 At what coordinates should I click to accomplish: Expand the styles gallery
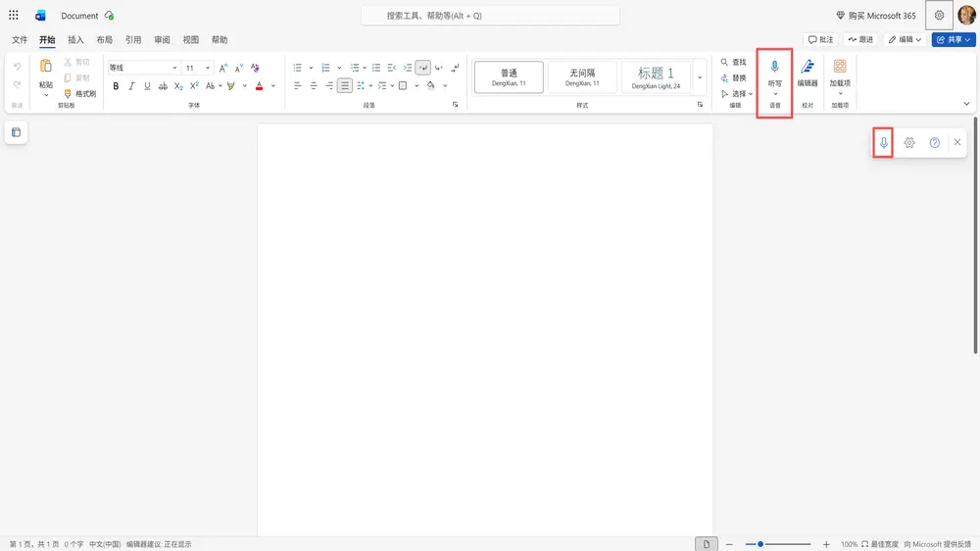(x=700, y=77)
